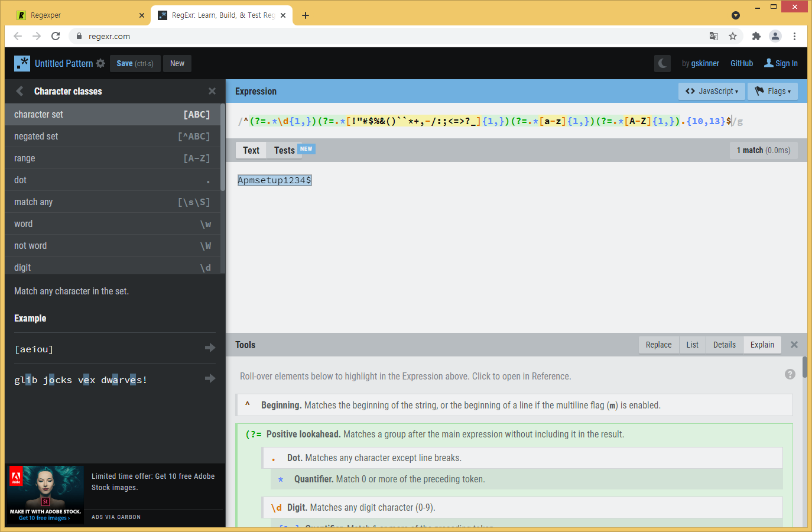Open the List tool tab
The image size is (812, 532).
coord(692,345)
